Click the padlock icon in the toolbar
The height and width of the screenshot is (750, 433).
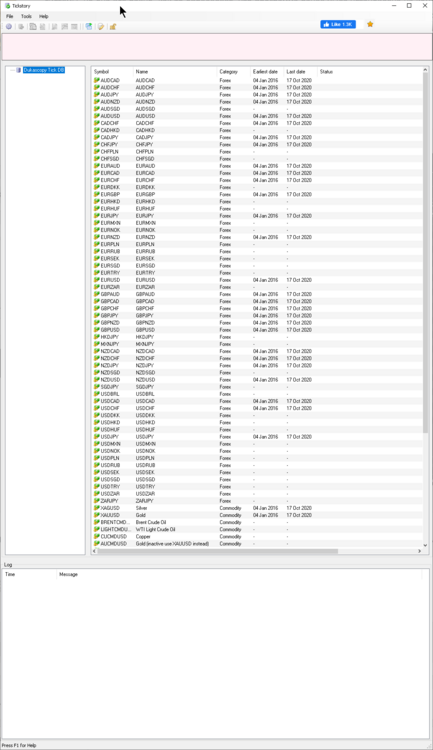[113, 27]
